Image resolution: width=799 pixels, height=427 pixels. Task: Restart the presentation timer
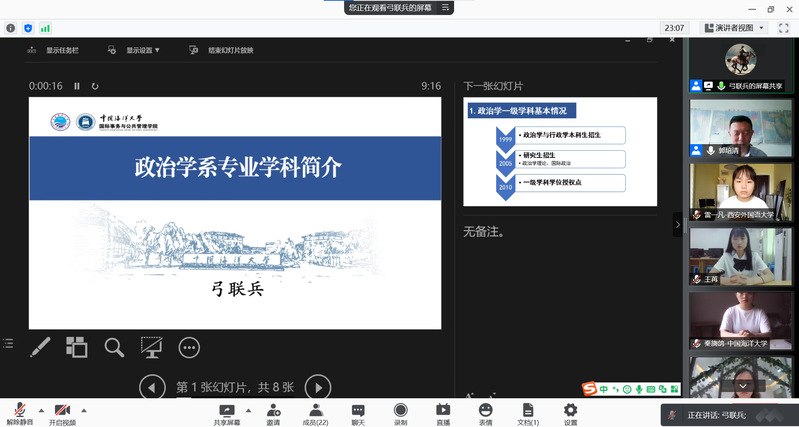pos(95,86)
